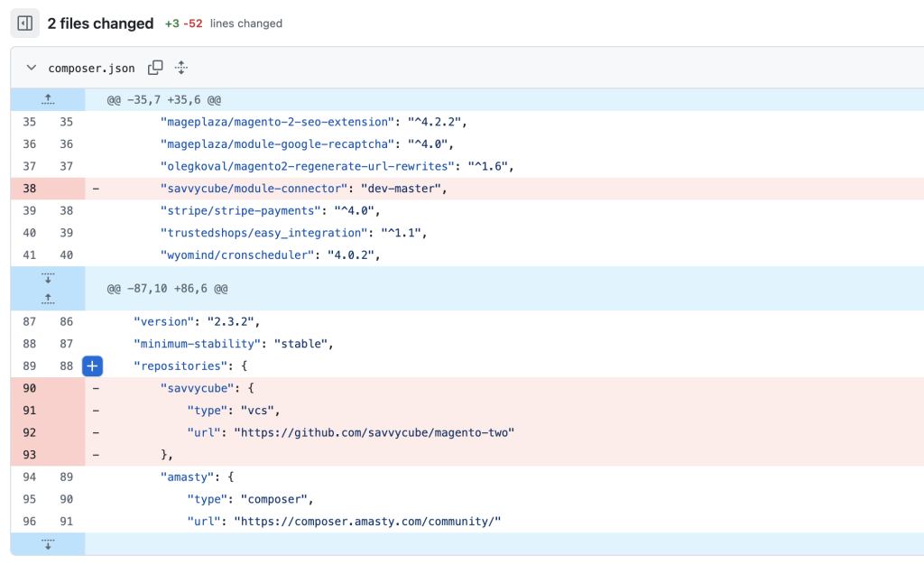Expand lines below line 96
The height and width of the screenshot is (565, 924).
click(48, 544)
